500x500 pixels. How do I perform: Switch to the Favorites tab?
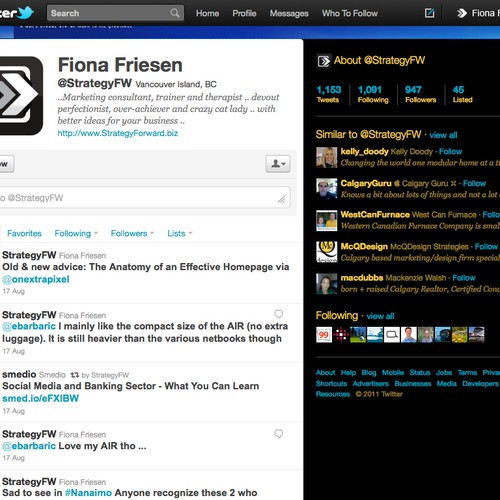(x=24, y=233)
